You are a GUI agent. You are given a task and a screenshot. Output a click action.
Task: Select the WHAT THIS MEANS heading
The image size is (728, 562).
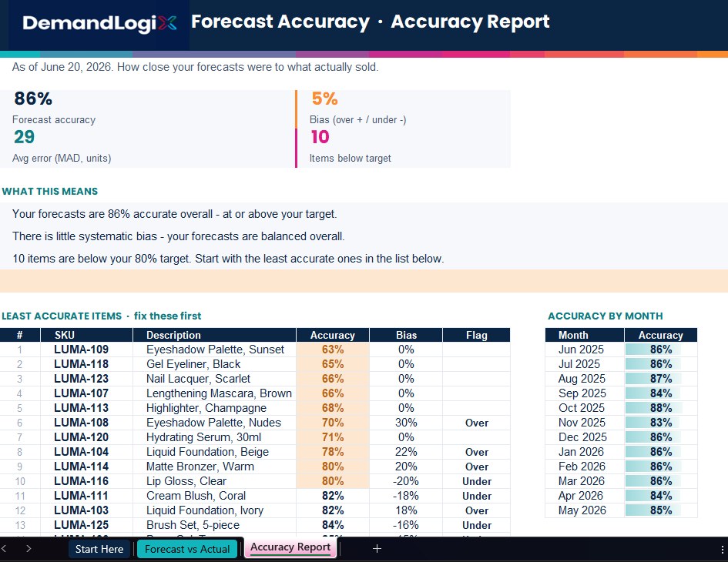click(49, 191)
